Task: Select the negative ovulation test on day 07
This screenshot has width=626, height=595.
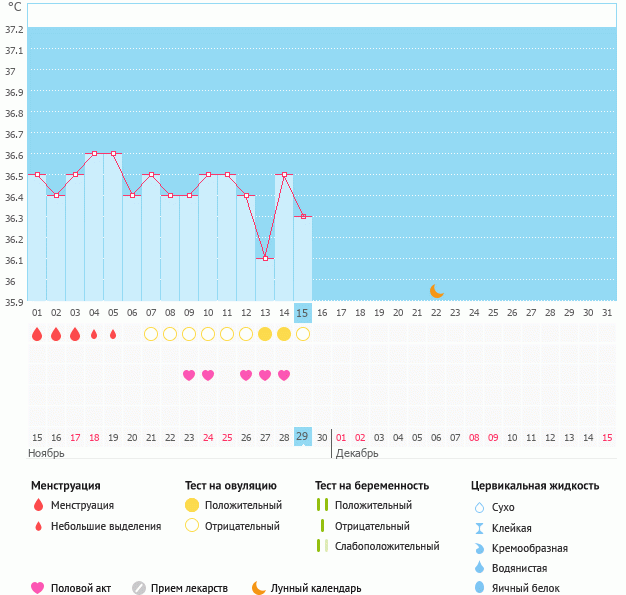Action: coord(151,334)
